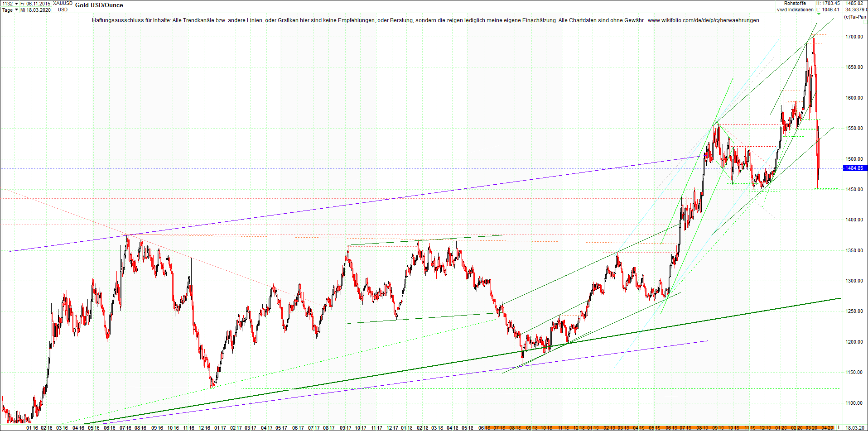Click the 01 18 time axis label

pos(407,428)
